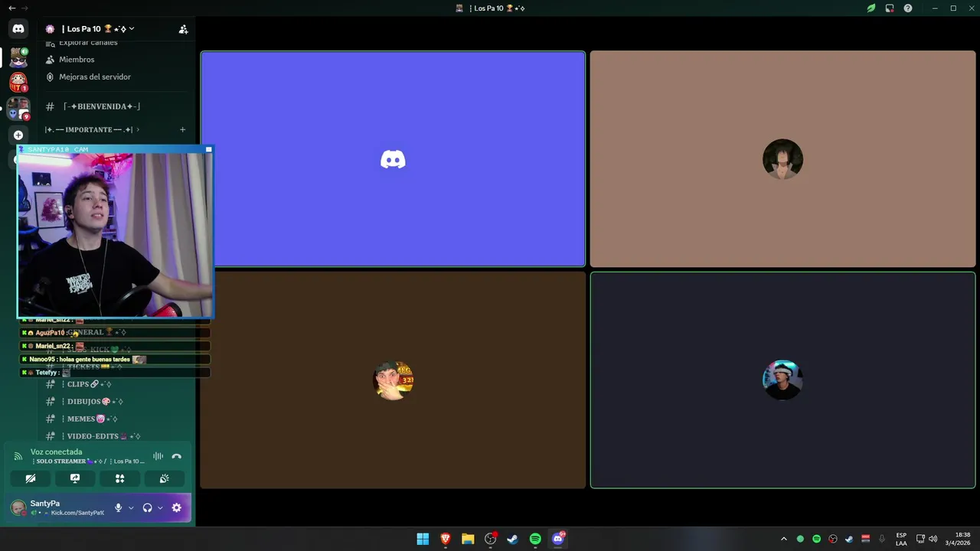The width and height of the screenshot is (980, 551).
Task: Open Spotify tray icon
Action: (816, 539)
